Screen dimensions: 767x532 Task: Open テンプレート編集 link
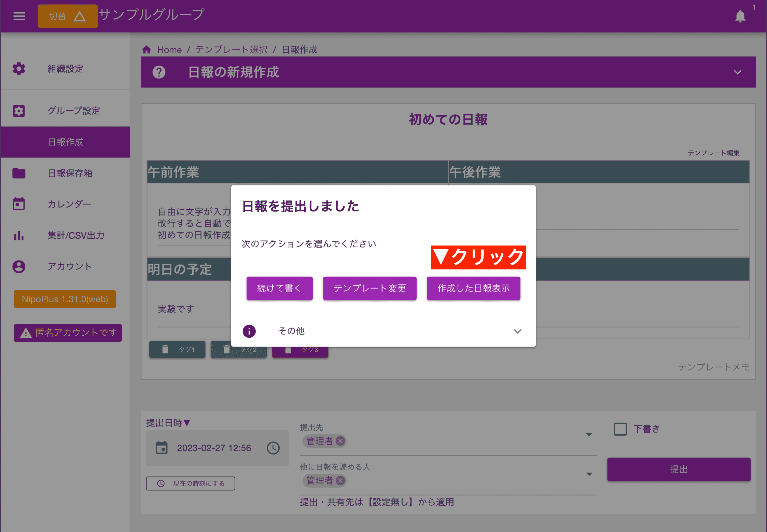713,153
